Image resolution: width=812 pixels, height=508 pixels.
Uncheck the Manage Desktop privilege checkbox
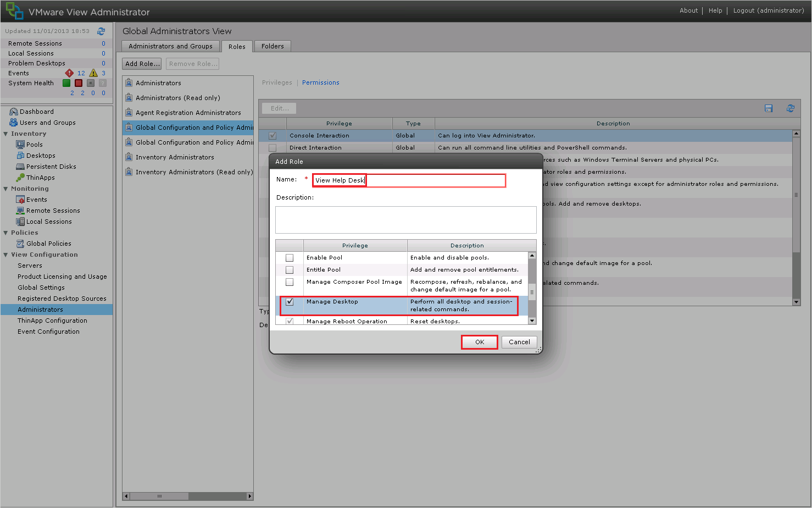point(290,302)
